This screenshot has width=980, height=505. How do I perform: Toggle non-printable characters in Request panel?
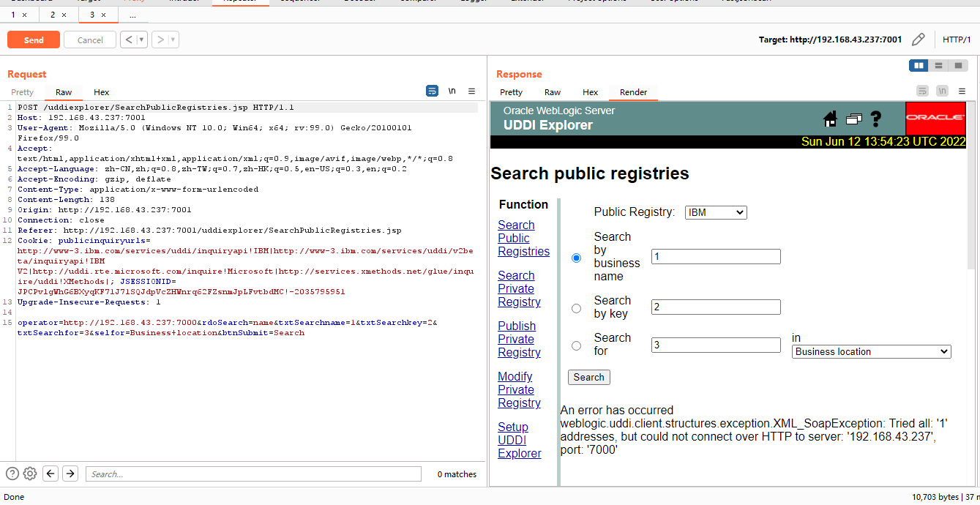[452, 91]
